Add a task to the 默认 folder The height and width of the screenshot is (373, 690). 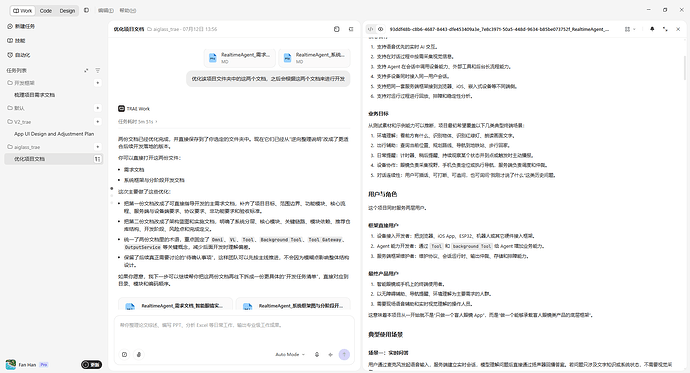[98, 108]
